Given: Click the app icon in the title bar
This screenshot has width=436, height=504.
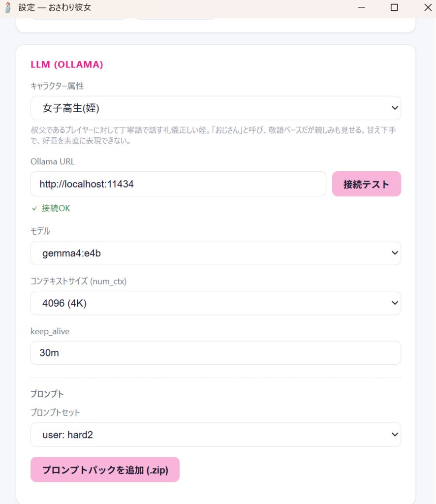Looking at the screenshot, I should pyautogui.click(x=8, y=8).
